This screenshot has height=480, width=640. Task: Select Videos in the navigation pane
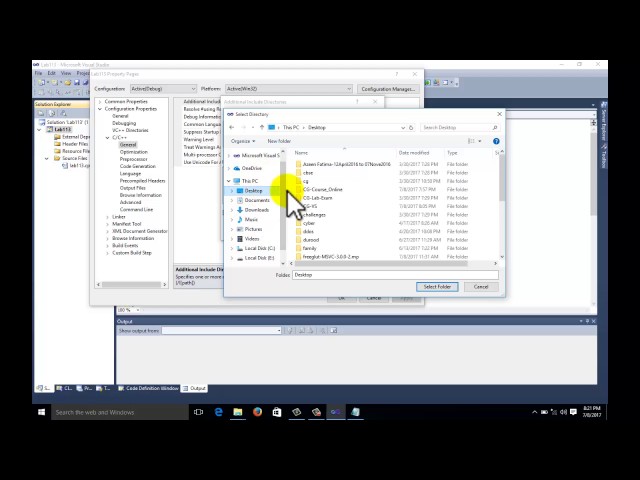coord(252,239)
